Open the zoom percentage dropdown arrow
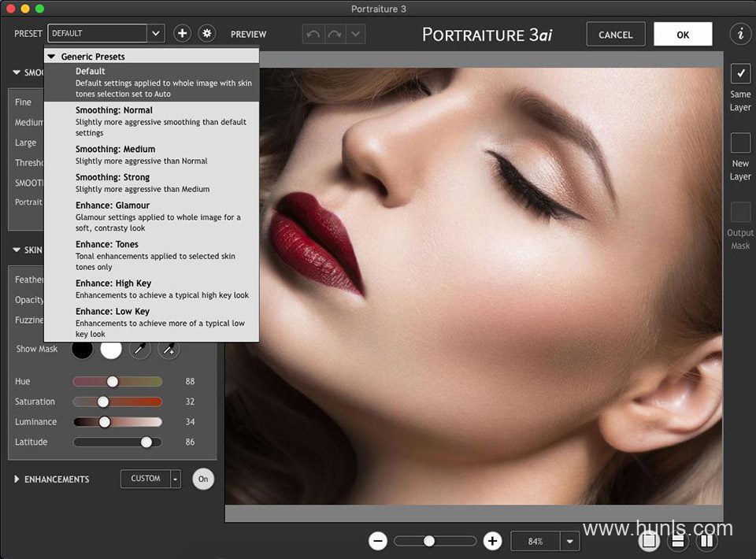Viewport: 756px width, 559px height. coord(570,541)
